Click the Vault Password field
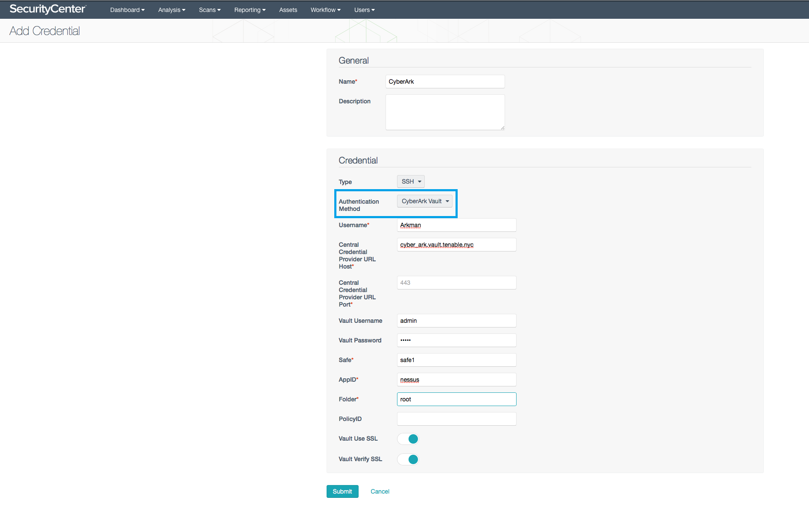This screenshot has height=532, width=809. (x=457, y=340)
